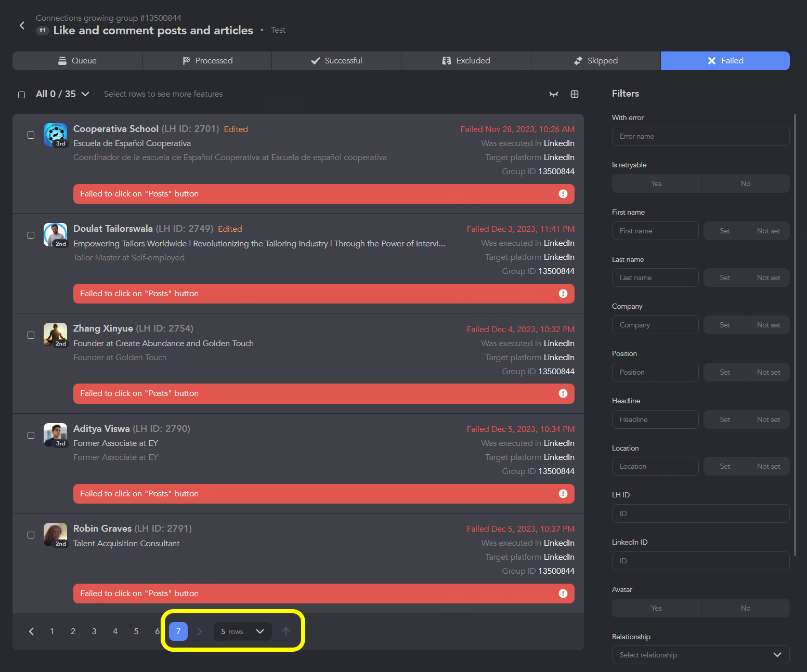The width and height of the screenshot is (807, 672).
Task: Select the Doulat Tailorswala row checkbox
Action: tap(31, 235)
